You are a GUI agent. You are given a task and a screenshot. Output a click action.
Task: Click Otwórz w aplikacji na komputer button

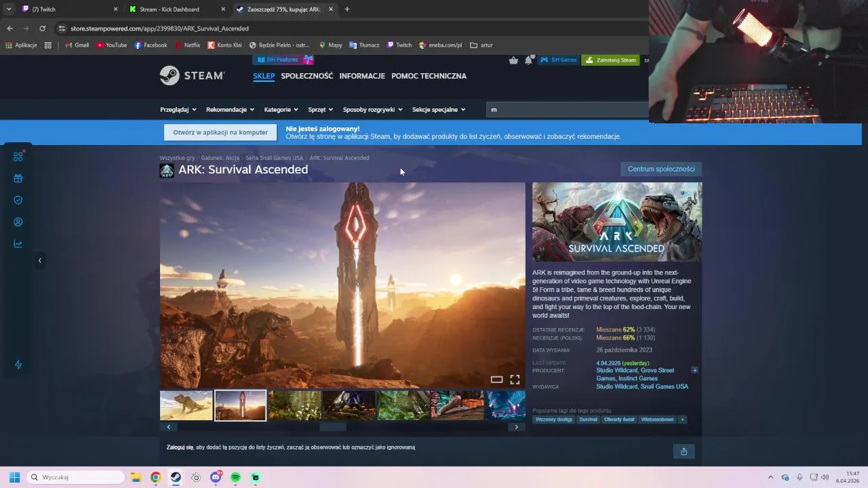pos(220,132)
